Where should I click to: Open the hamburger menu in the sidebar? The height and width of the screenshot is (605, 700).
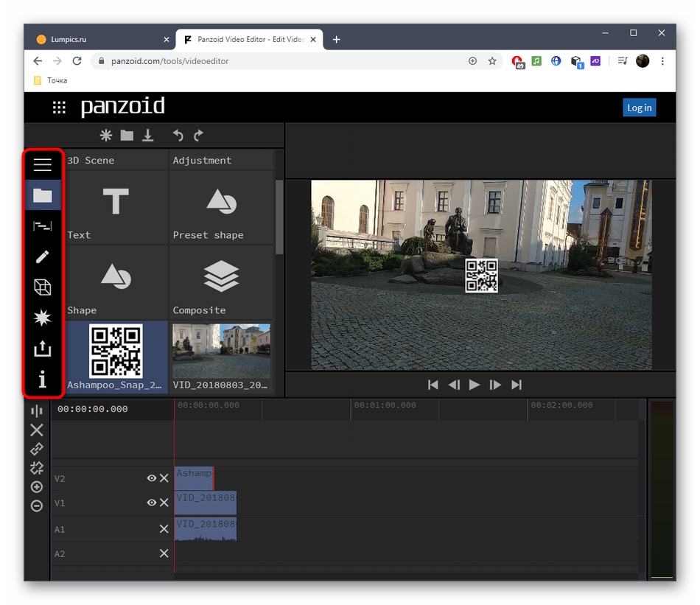click(43, 165)
